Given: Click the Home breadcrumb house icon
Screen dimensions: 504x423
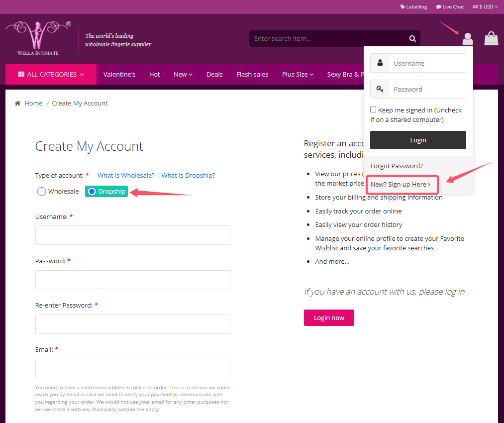Looking at the screenshot, I should 18,104.
